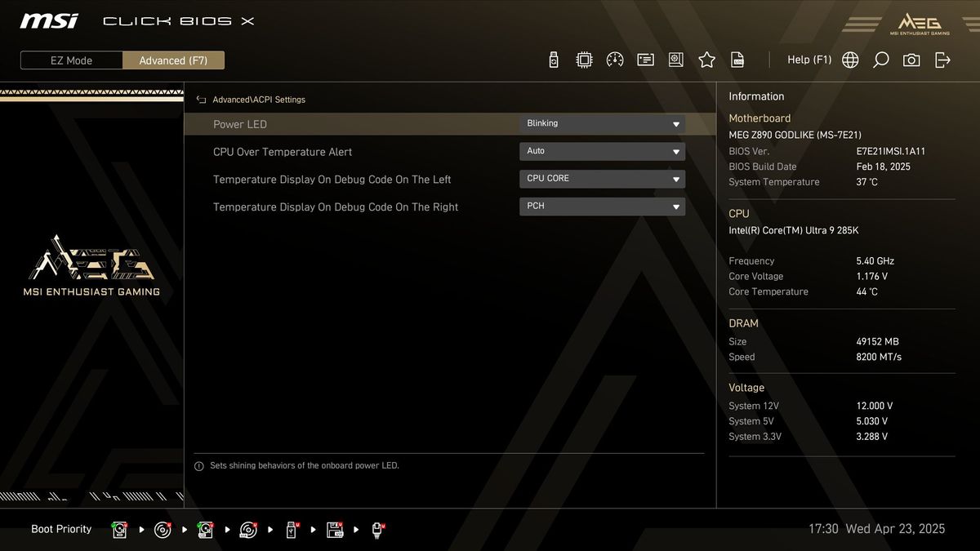980x551 pixels.
Task: Click the card-shaped icon next to the gauge
Action: (x=646, y=60)
